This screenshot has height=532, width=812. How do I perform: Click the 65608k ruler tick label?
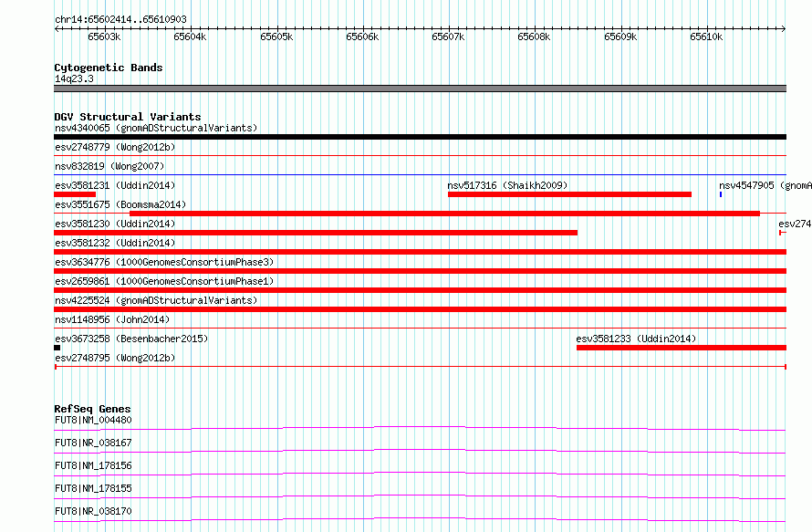534,37
